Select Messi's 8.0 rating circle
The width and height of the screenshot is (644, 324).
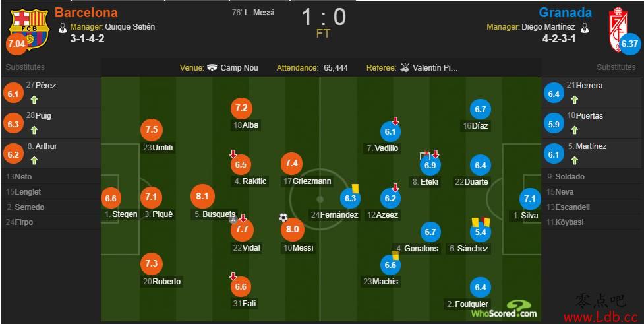[293, 230]
